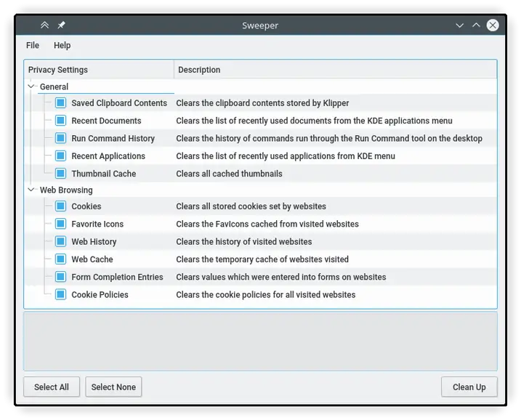The width and height of the screenshot is (521, 420).
Task: Click the pin window icon in titlebar
Action: (x=61, y=25)
